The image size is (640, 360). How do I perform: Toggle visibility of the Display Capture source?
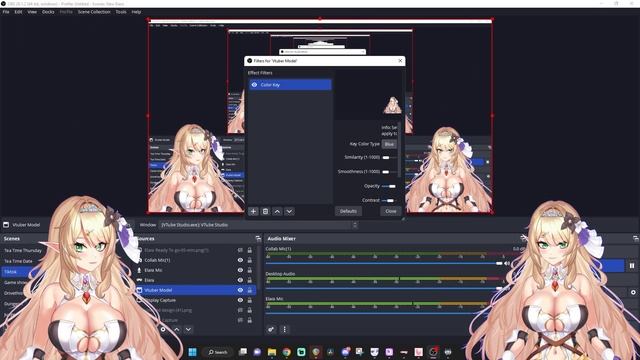tap(240, 300)
